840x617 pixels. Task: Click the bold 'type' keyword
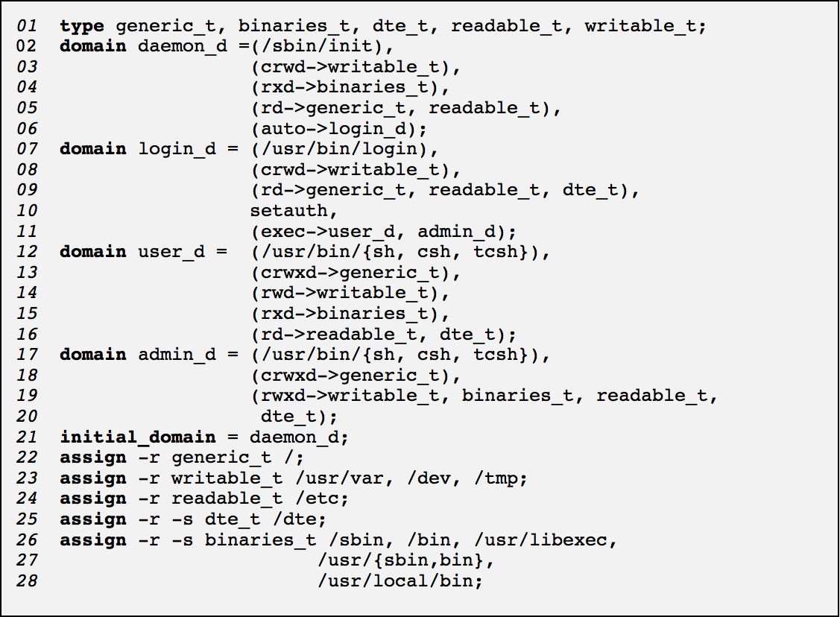[81, 26]
